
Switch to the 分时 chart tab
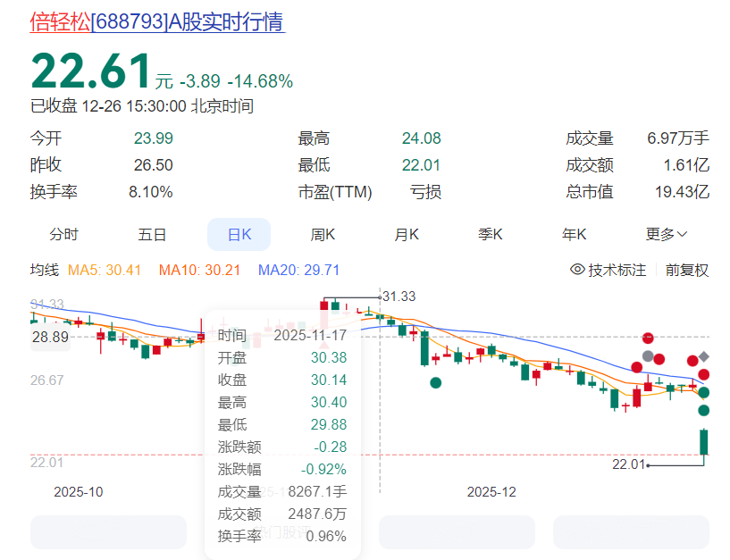click(x=63, y=234)
